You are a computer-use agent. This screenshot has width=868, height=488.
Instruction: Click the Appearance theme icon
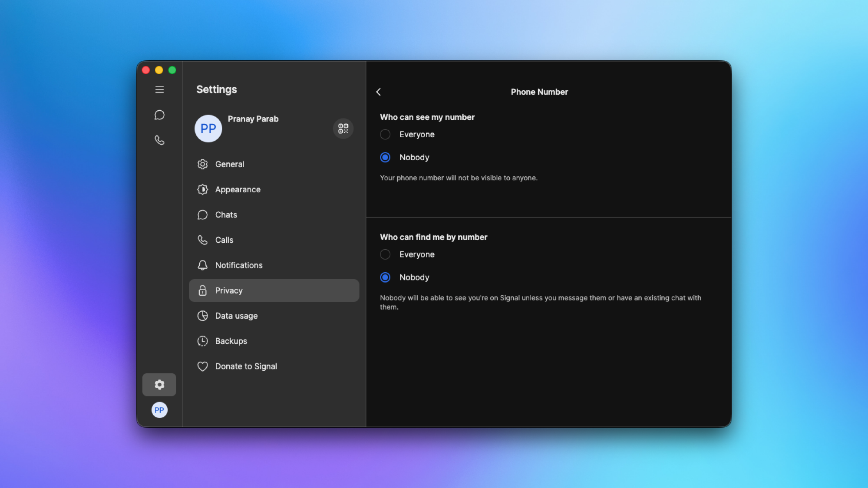(x=202, y=189)
